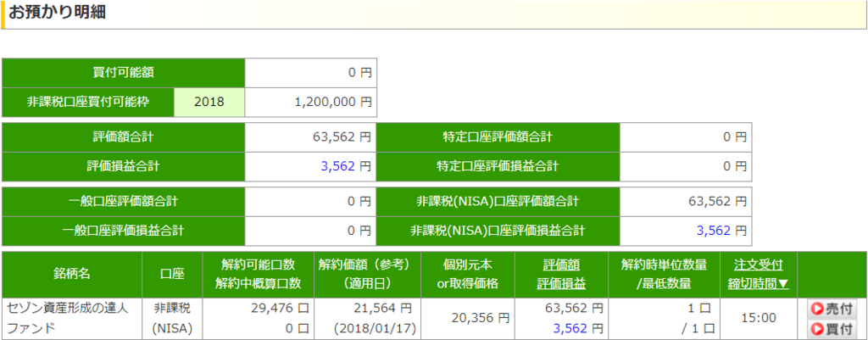Click the お預かり明細 section title
Image resolution: width=868 pixels, height=340 pixels.
click(x=57, y=12)
